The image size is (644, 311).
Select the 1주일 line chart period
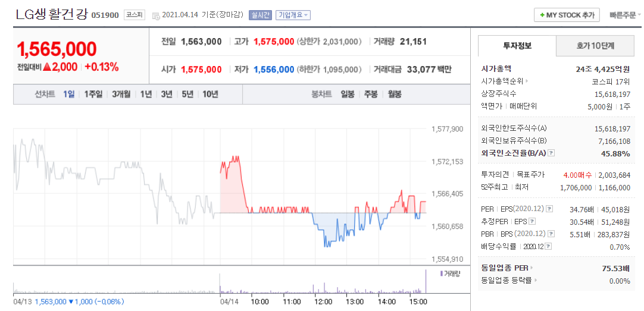93,94
